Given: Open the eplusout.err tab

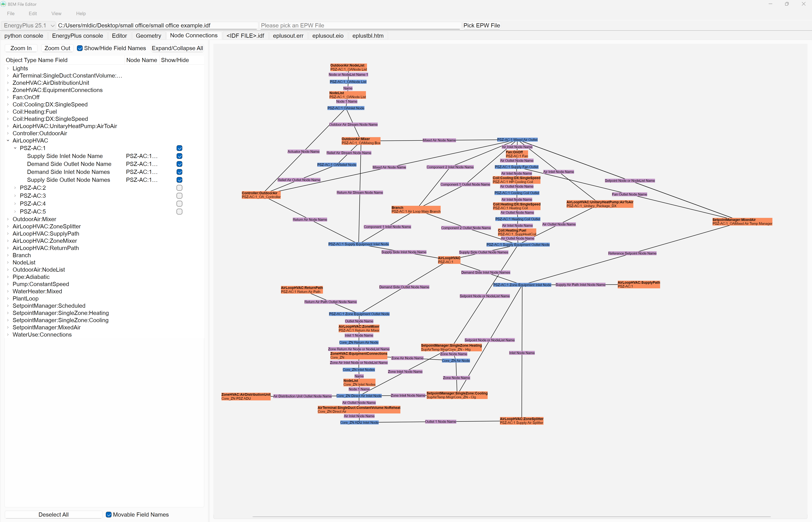Looking at the screenshot, I should (288, 36).
